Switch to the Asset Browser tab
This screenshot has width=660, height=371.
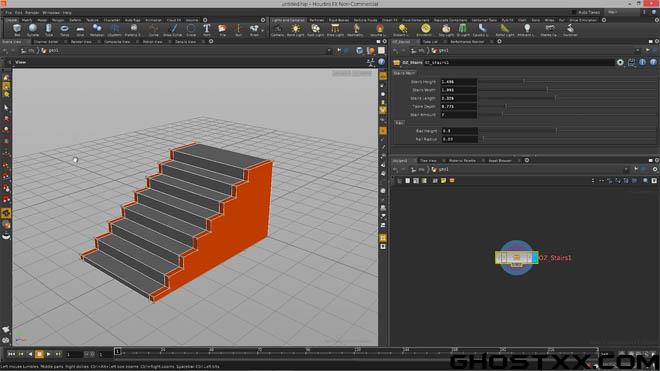[500, 160]
